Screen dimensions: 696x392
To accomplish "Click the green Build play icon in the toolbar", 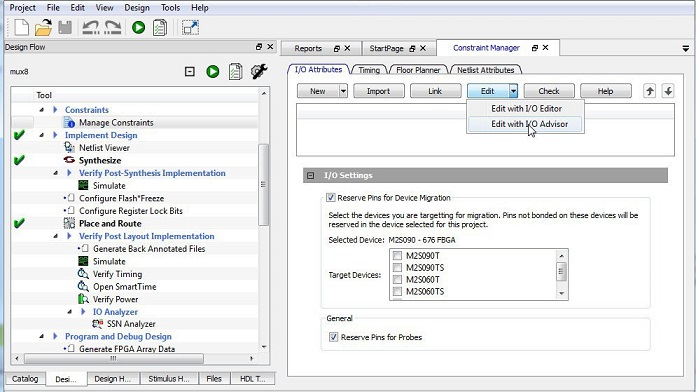I will (138, 28).
